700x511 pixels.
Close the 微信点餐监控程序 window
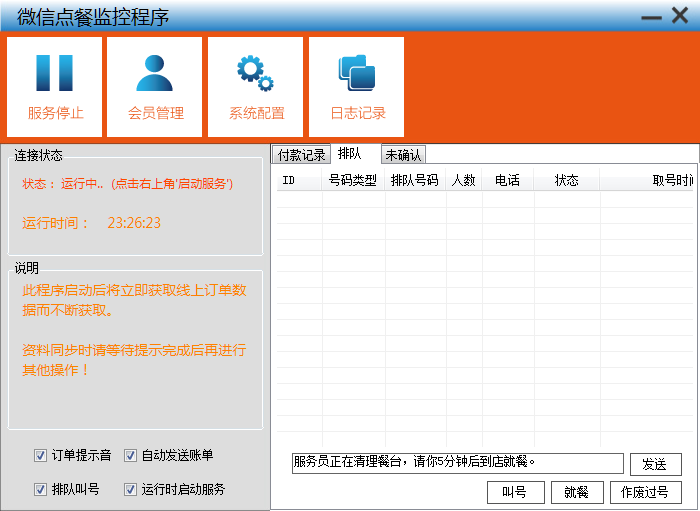point(680,16)
